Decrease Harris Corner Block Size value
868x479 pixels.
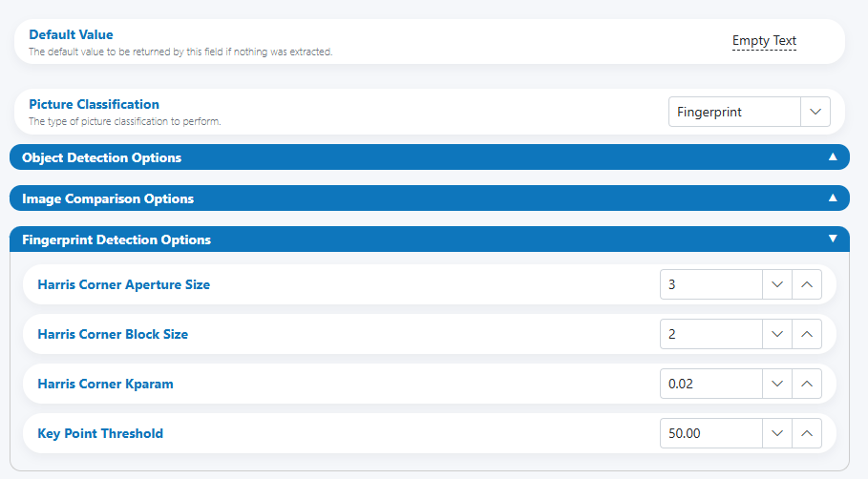[x=777, y=334]
